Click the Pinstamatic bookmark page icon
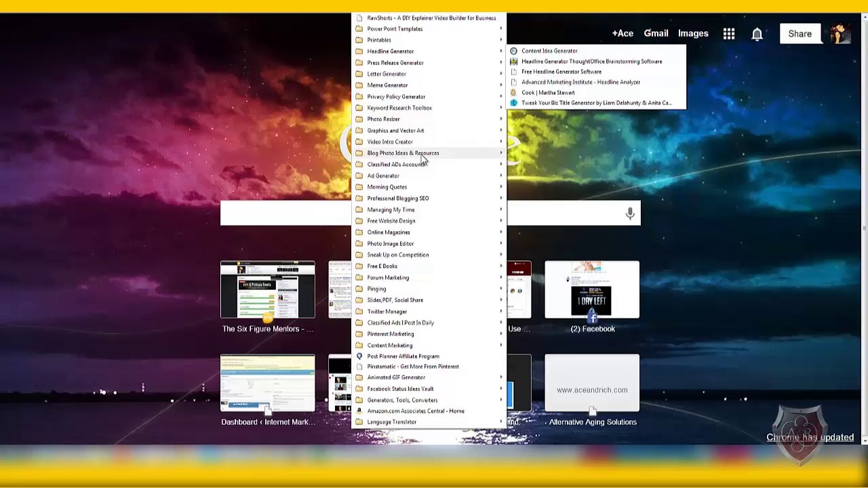The height and width of the screenshot is (488, 868). coord(359,367)
